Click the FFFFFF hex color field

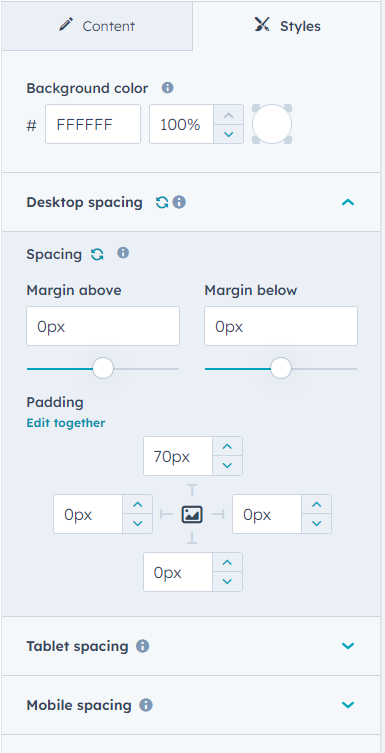point(93,124)
